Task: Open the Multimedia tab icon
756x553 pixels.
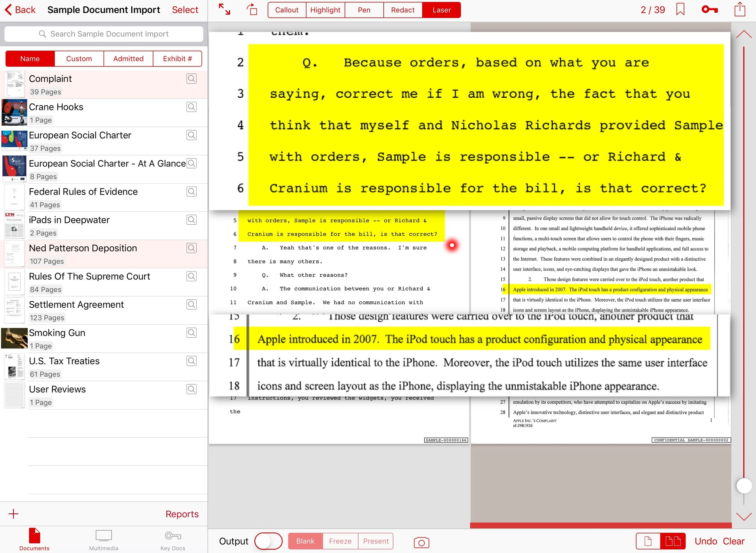Action: 103,539
